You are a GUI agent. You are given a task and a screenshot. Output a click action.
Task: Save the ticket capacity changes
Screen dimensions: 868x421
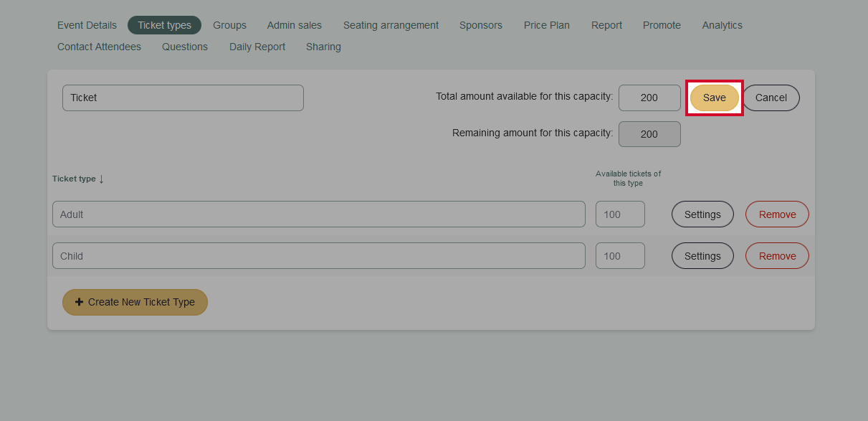[x=714, y=98]
